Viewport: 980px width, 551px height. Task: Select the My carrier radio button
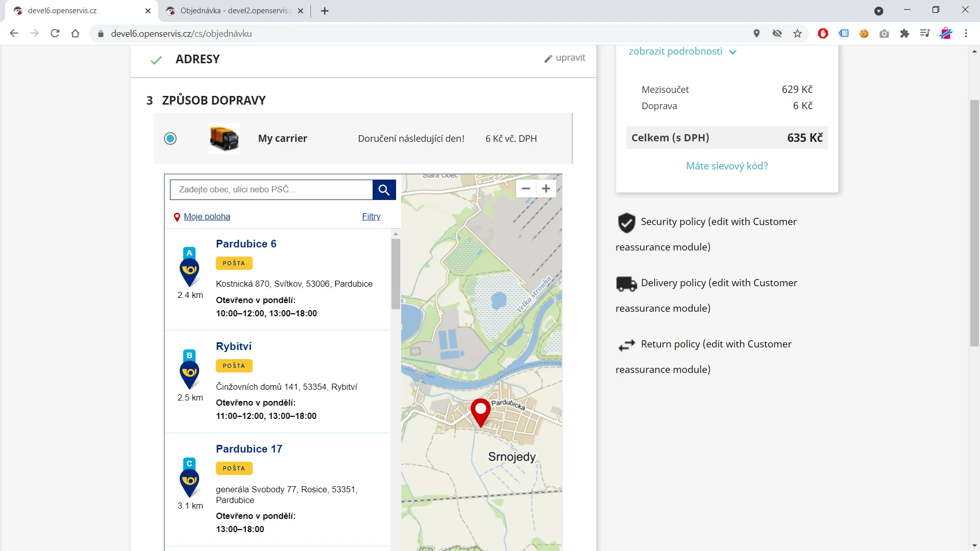tap(170, 138)
